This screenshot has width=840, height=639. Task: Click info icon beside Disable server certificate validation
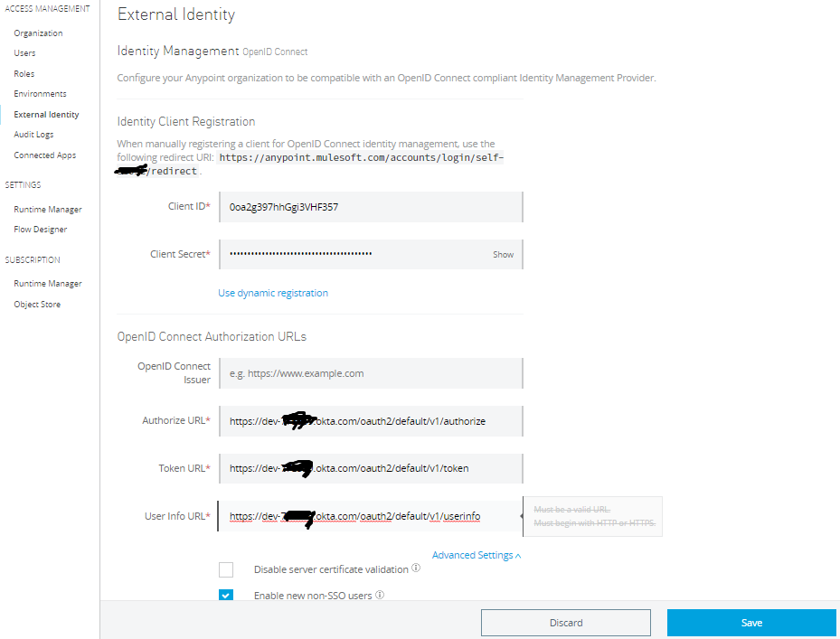(416, 569)
